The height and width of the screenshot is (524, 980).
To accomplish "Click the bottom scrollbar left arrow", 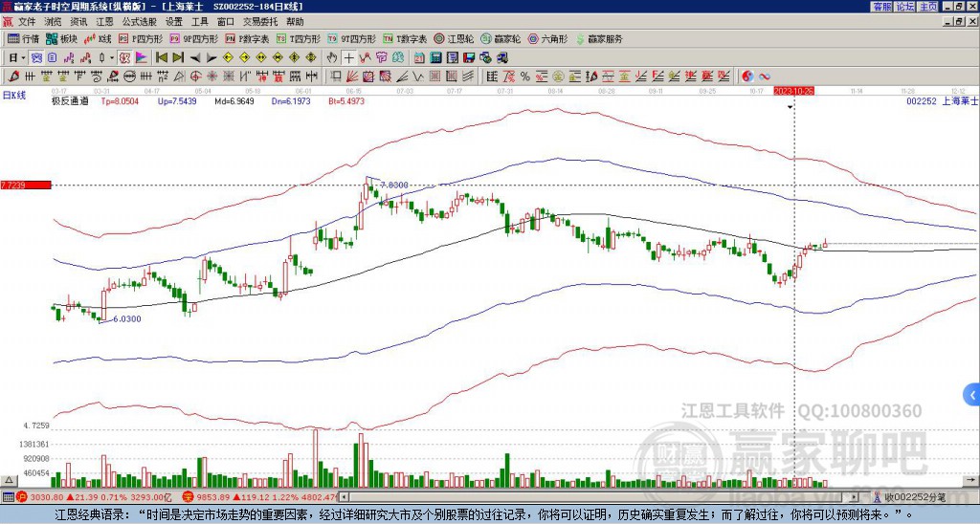I will tap(344, 497).
